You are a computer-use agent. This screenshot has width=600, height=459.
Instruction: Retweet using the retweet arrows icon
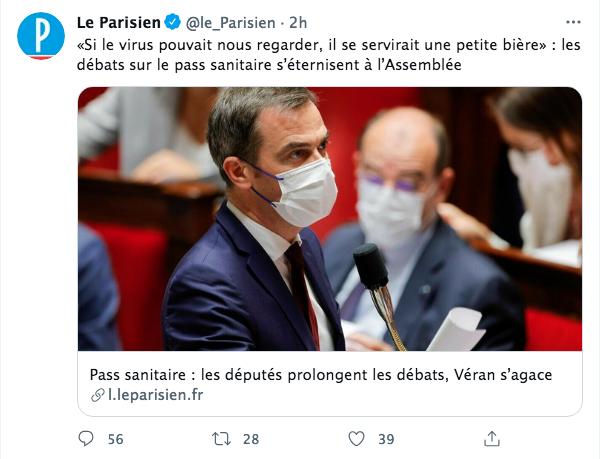(222, 439)
